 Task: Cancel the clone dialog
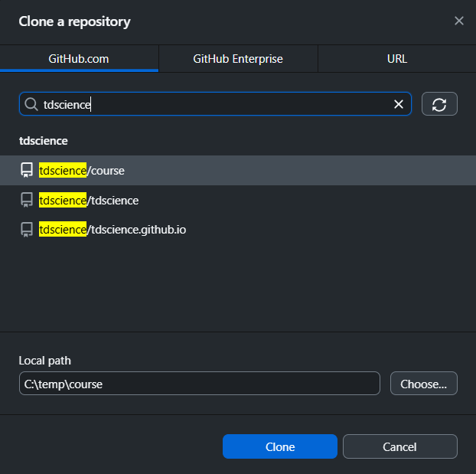tap(399, 446)
